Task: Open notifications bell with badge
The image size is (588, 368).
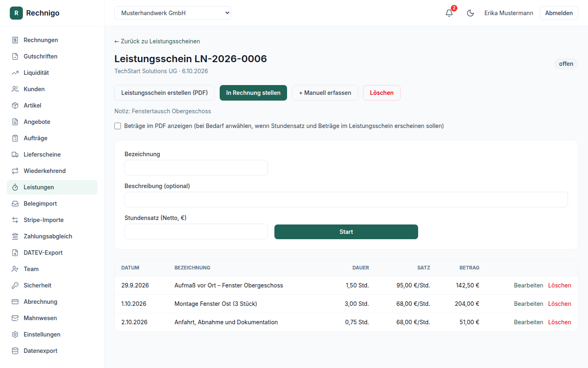Action: [449, 13]
